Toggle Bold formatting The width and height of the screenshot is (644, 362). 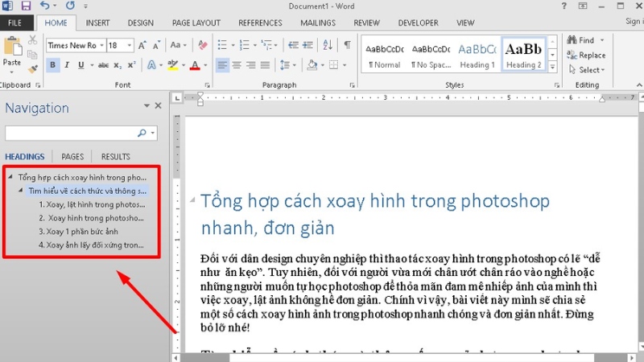point(52,65)
